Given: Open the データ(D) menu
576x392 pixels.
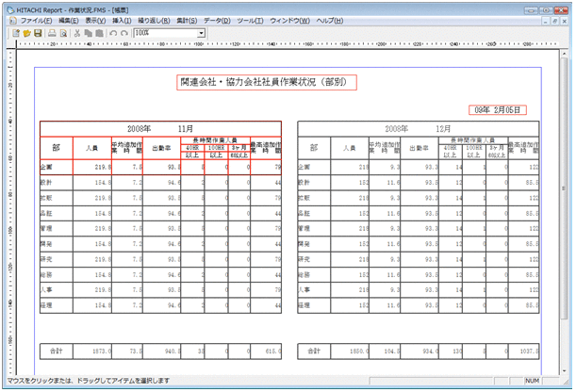Looking at the screenshot, I should pos(218,20).
